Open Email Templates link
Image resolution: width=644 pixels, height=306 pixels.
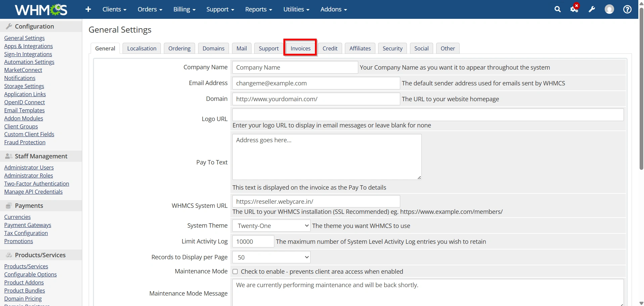pyautogui.click(x=25, y=110)
